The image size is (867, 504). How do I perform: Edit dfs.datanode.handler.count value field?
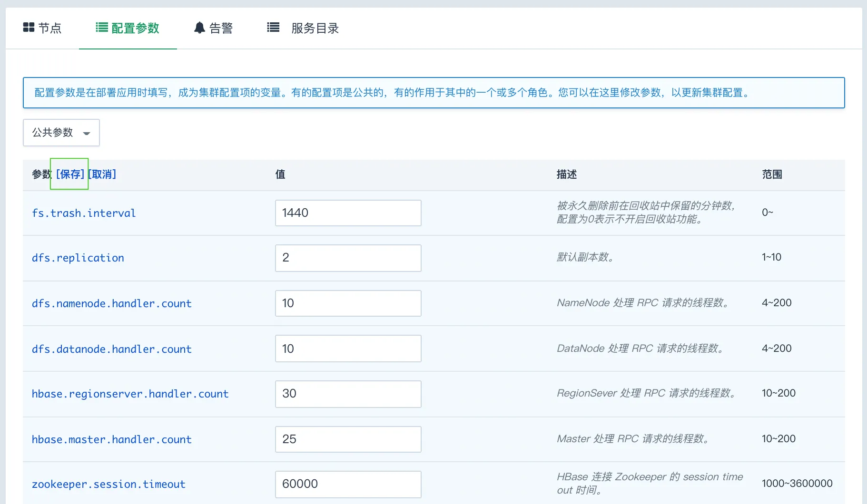348,349
